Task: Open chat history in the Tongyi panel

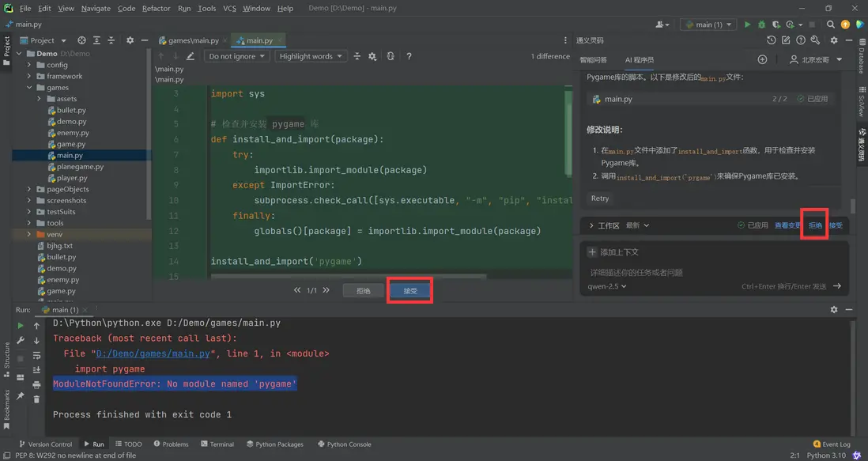Action: coord(772,40)
